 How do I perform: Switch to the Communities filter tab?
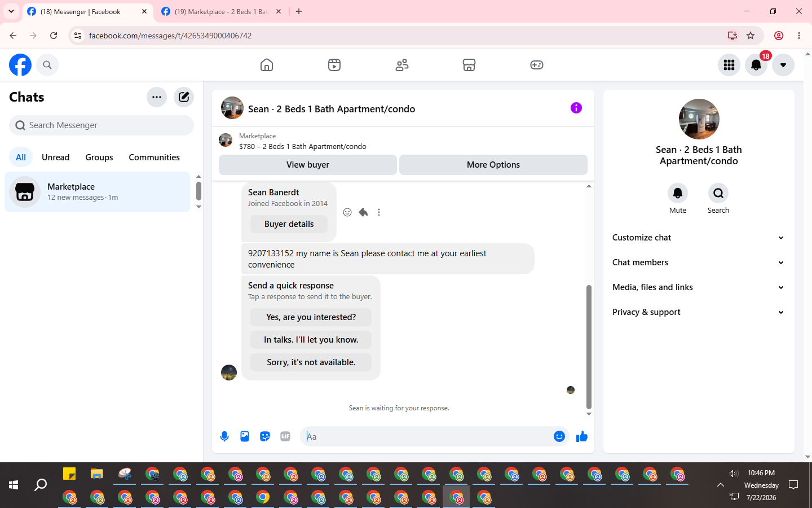154,157
